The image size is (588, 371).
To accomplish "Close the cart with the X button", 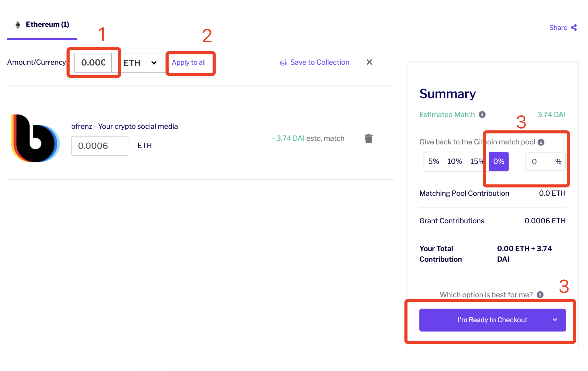I will (369, 62).
